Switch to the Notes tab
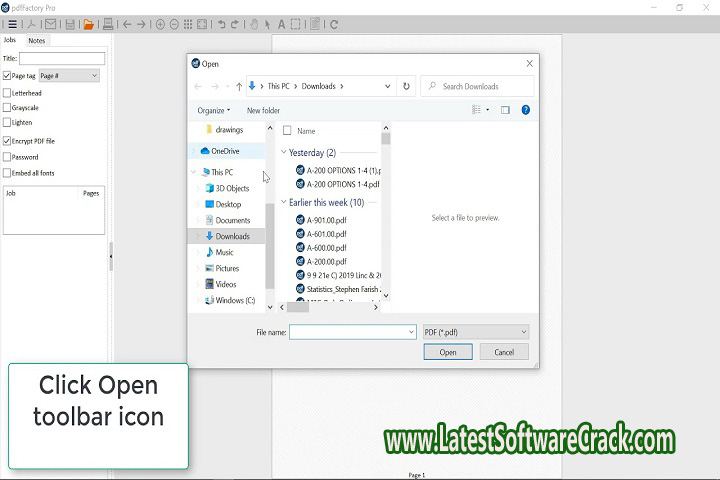The height and width of the screenshot is (480, 720). tap(37, 41)
